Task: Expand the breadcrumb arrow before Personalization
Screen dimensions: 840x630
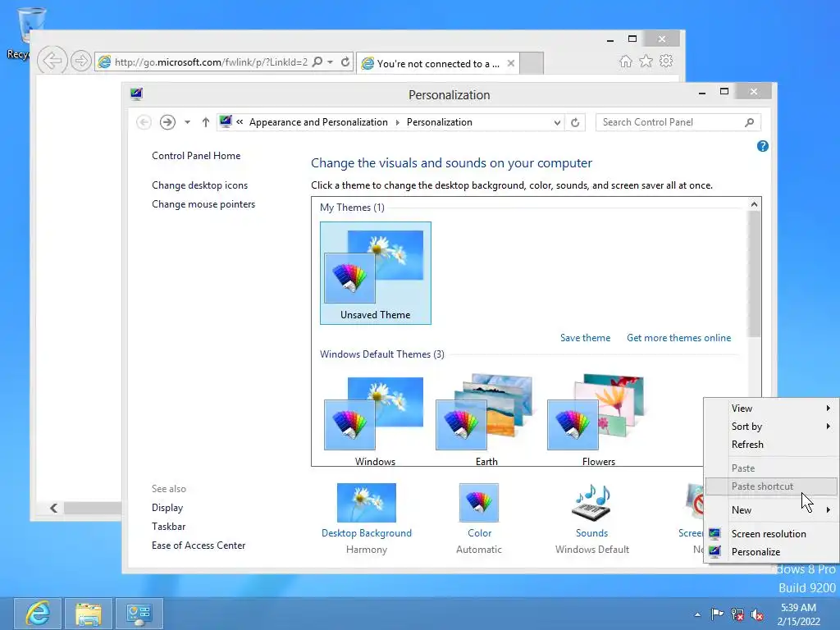Action: 398,122
